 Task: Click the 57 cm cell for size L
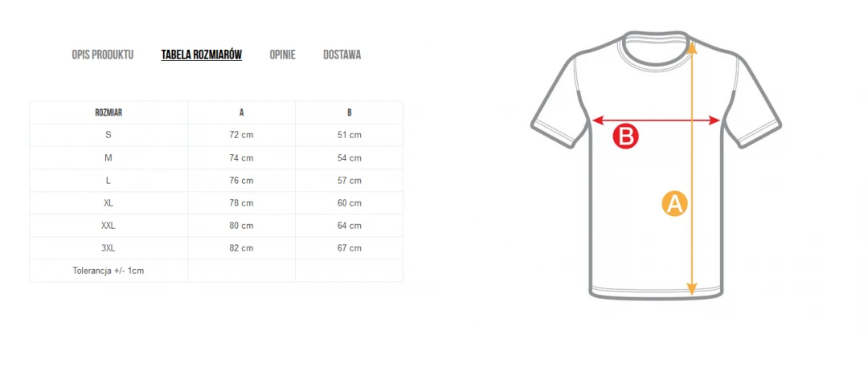350,180
